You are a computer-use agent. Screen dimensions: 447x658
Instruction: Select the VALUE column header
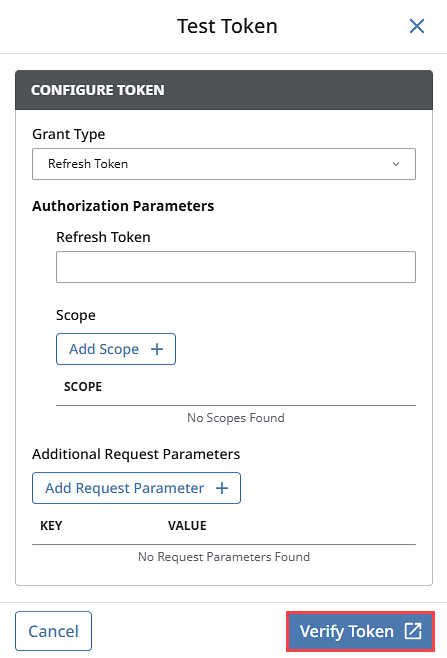(187, 525)
